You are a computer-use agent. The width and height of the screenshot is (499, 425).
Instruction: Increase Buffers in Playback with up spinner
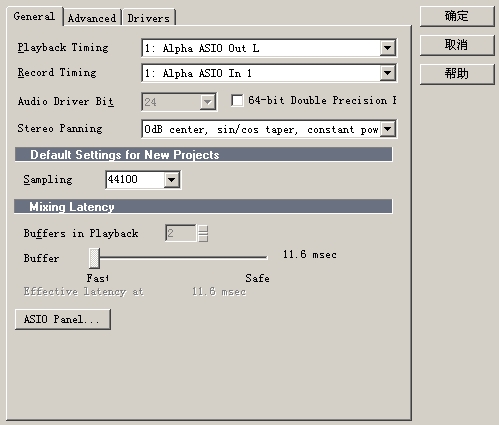coord(203,229)
